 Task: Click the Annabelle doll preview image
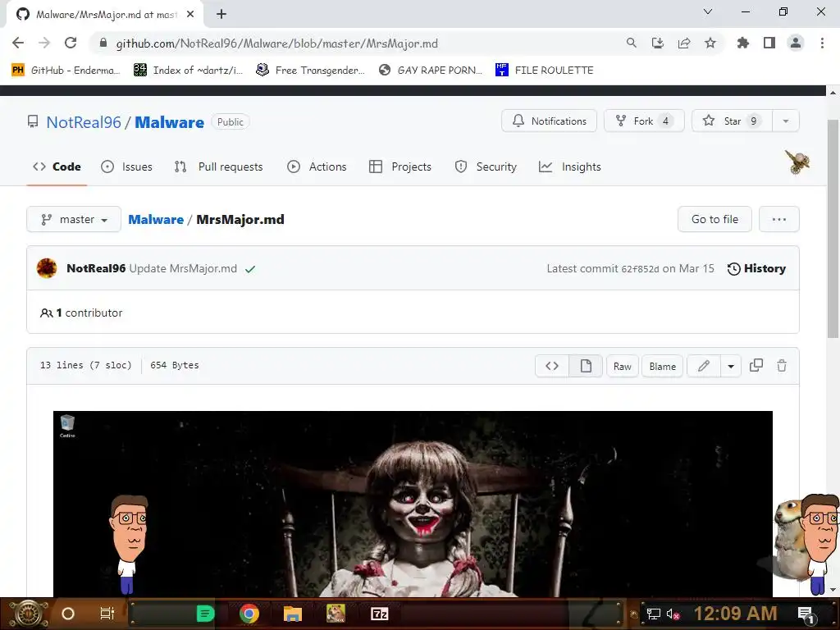(x=413, y=504)
